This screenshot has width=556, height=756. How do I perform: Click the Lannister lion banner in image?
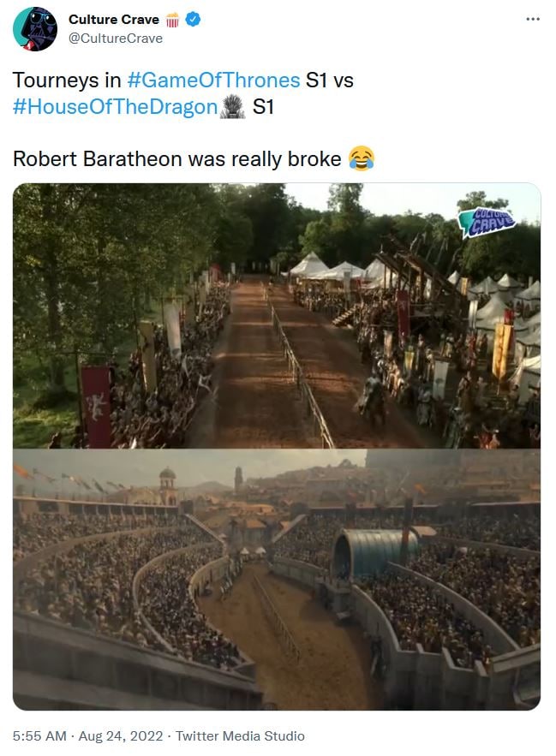[96, 406]
